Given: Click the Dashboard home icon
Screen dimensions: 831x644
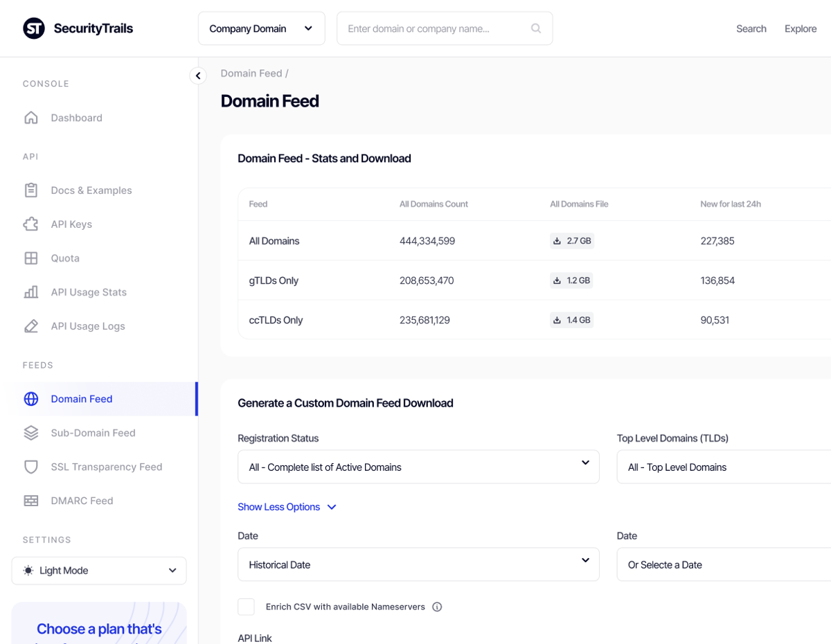Looking at the screenshot, I should (31, 118).
